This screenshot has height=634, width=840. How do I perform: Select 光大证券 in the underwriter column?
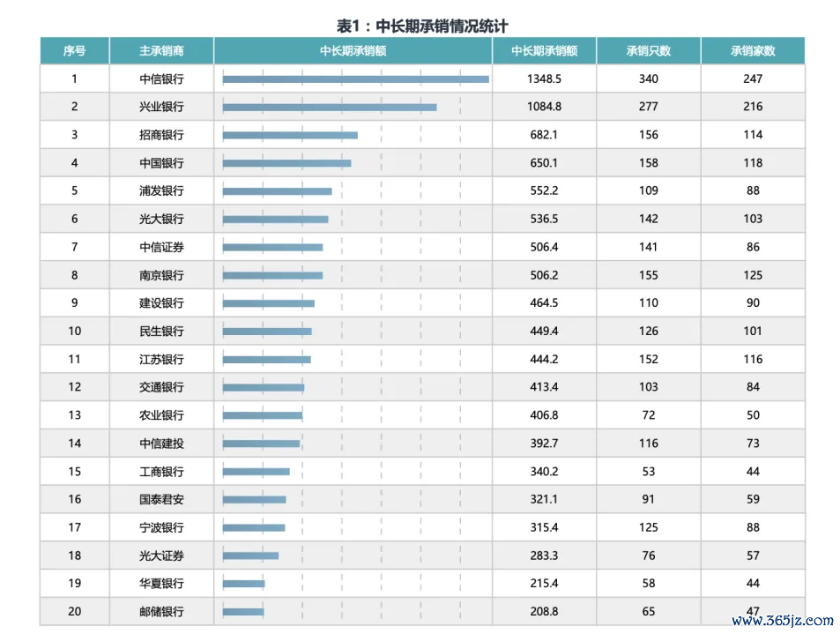(x=161, y=556)
